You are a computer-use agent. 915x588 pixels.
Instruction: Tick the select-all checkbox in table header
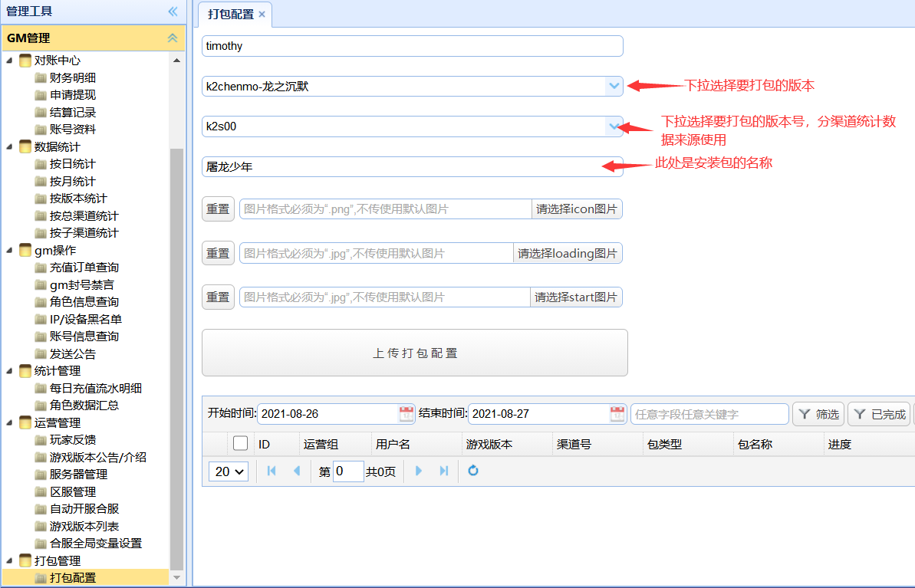point(240,443)
